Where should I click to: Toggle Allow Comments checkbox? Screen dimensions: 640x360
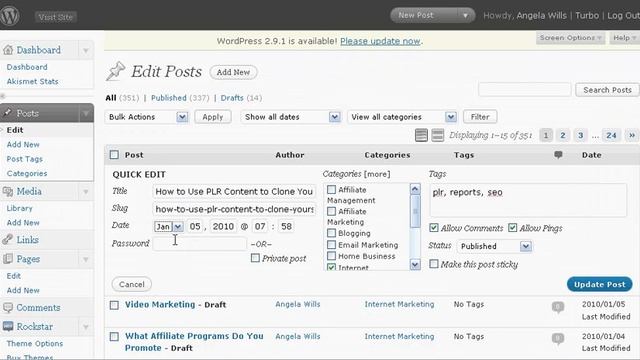pos(434,228)
